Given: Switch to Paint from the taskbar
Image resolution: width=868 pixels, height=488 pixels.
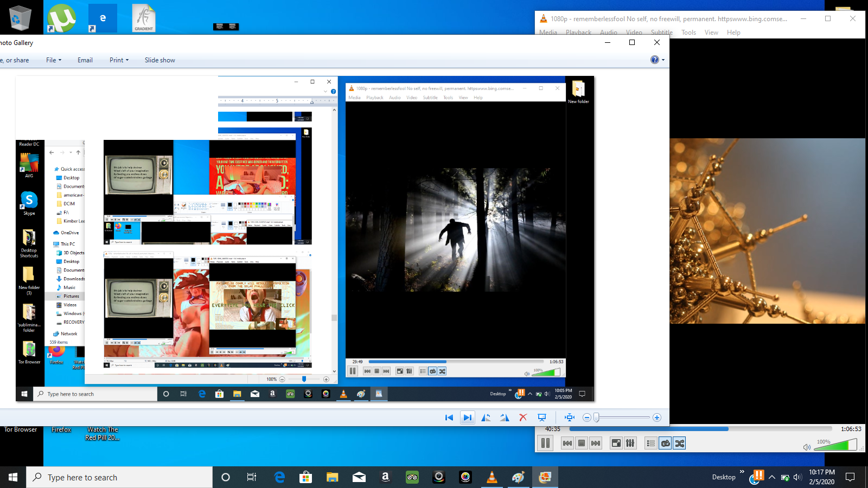Looking at the screenshot, I should point(519,477).
